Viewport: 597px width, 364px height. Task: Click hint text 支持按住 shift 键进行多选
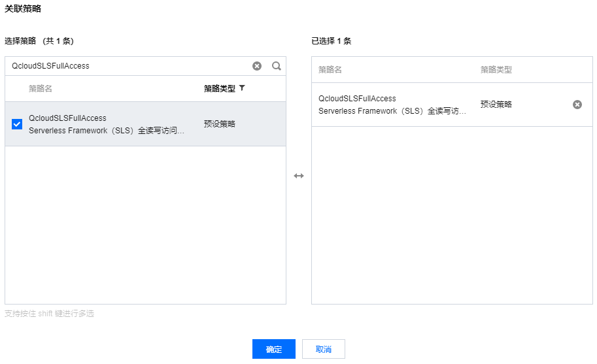point(49,314)
